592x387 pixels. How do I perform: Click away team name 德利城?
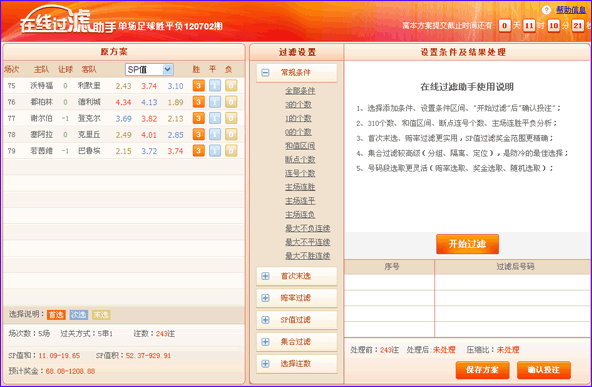point(89,102)
